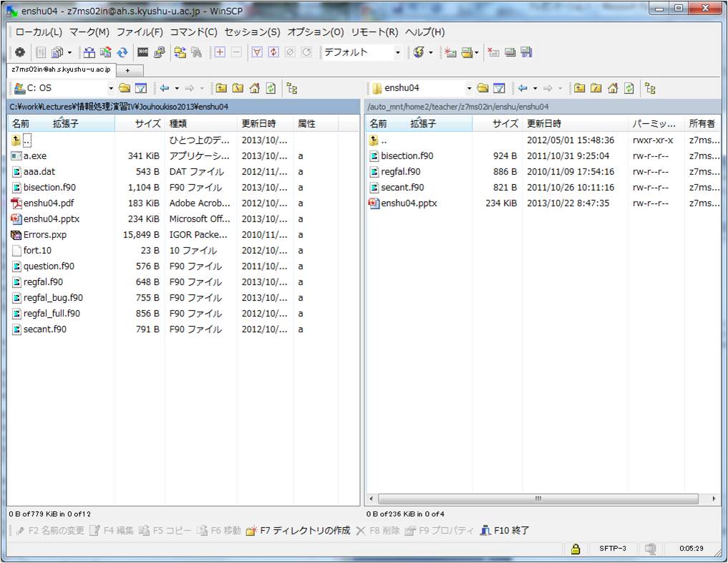The width and height of the screenshot is (728, 563).
Task: Select regfal_bug.f90 in local file list
Action: [53, 298]
